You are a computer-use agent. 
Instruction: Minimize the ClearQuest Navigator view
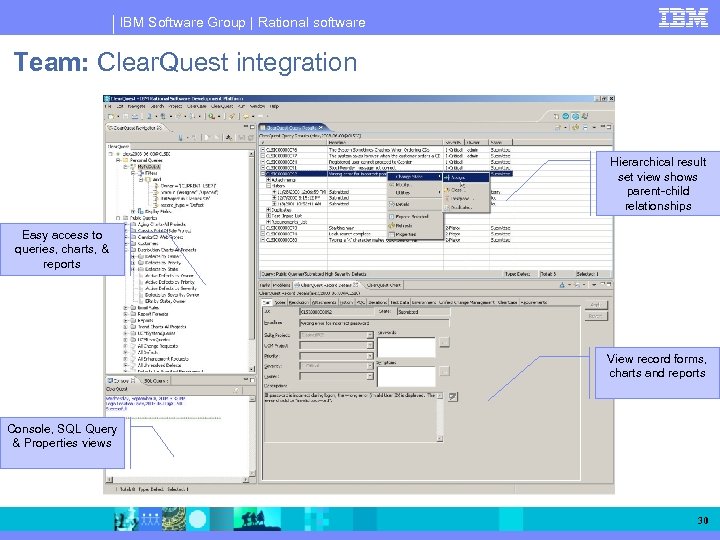(246, 127)
